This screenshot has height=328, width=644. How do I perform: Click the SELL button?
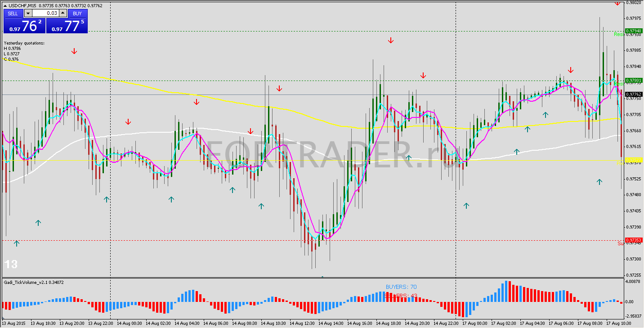coord(13,13)
